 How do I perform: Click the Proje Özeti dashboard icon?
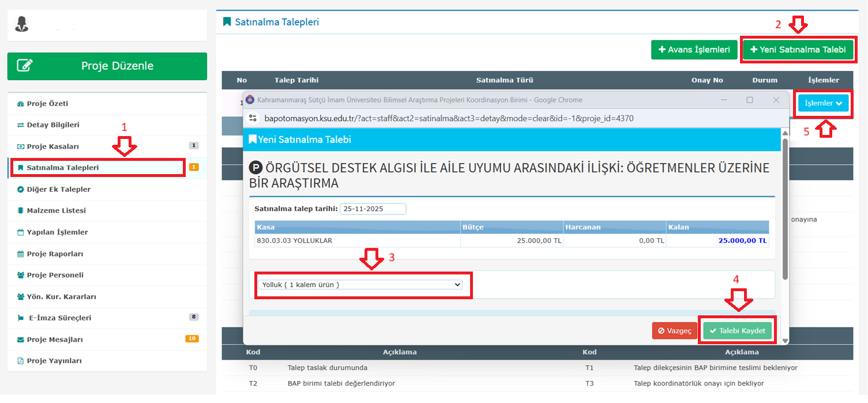pos(21,104)
